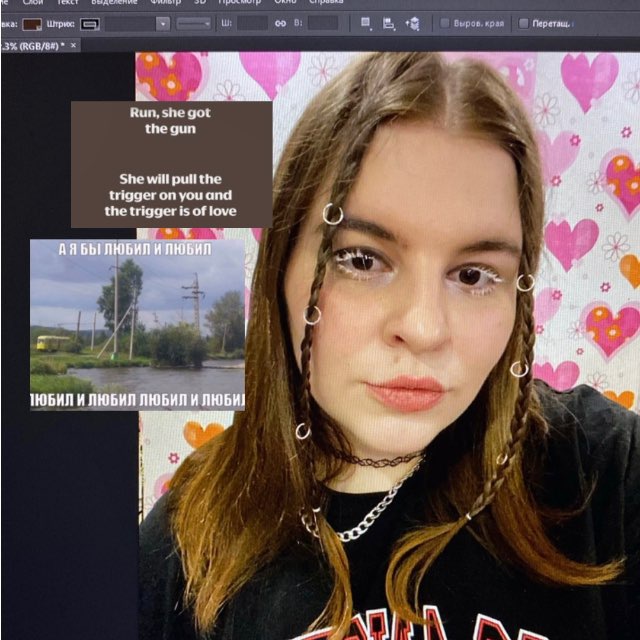Open the Штрих stroke color picker
This screenshot has width=640, height=640.
pyautogui.click(x=90, y=23)
